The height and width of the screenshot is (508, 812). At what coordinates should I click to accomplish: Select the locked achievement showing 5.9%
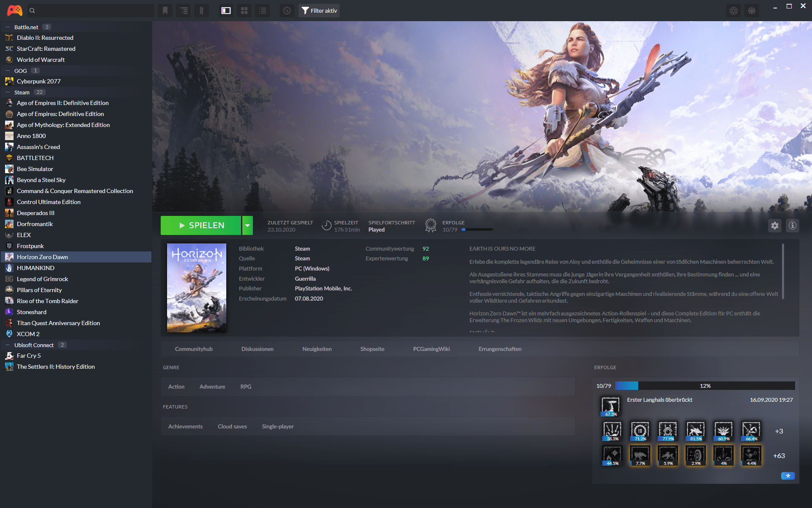click(x=668, y=456)
